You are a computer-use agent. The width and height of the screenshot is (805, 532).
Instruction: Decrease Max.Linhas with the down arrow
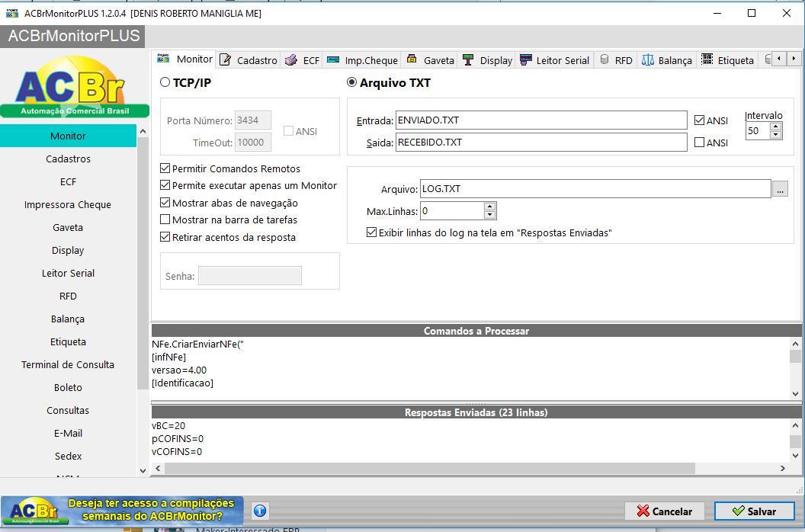(489, 215)
